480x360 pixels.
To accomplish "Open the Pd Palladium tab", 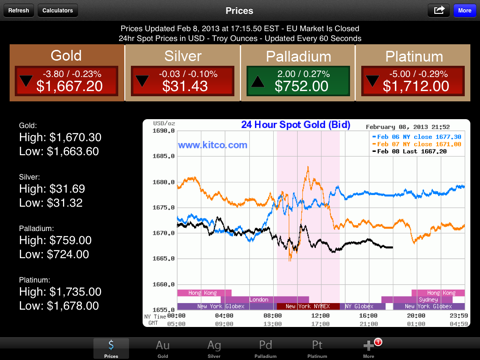I will pos(266,349).
